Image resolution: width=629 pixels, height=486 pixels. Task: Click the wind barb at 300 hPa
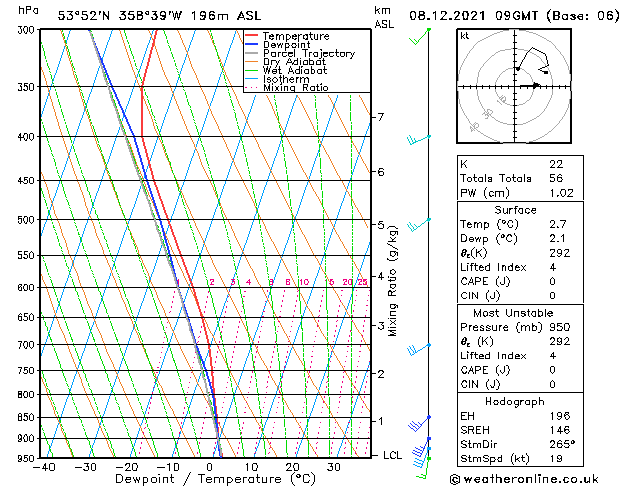click(x=424, y=36)
